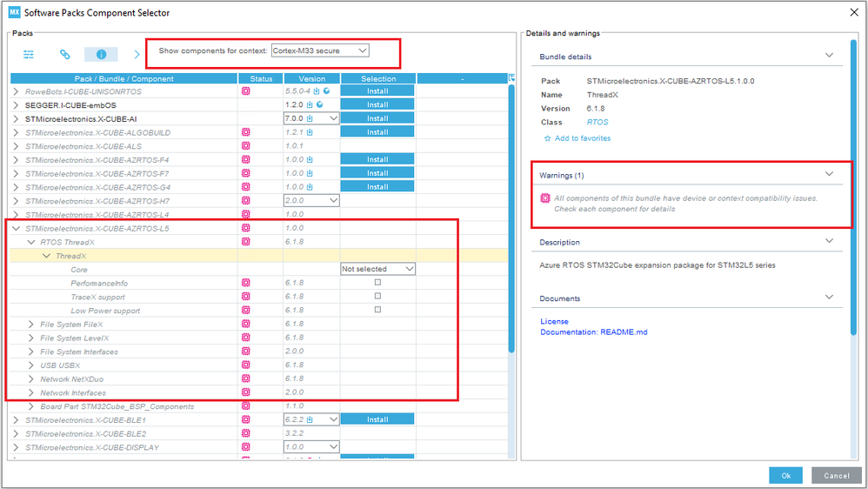Click download icon beside version 1.2.1

[310, 132]
